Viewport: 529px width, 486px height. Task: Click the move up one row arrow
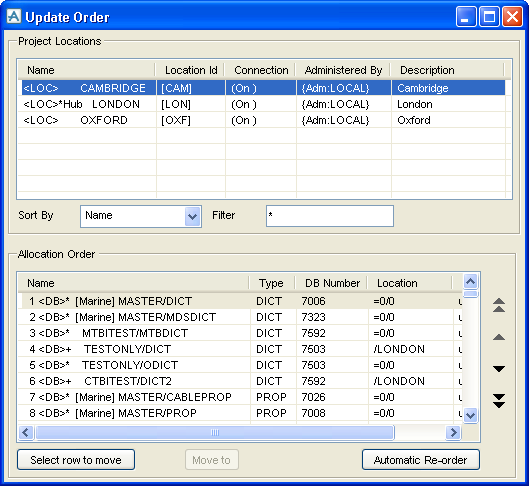499,337
